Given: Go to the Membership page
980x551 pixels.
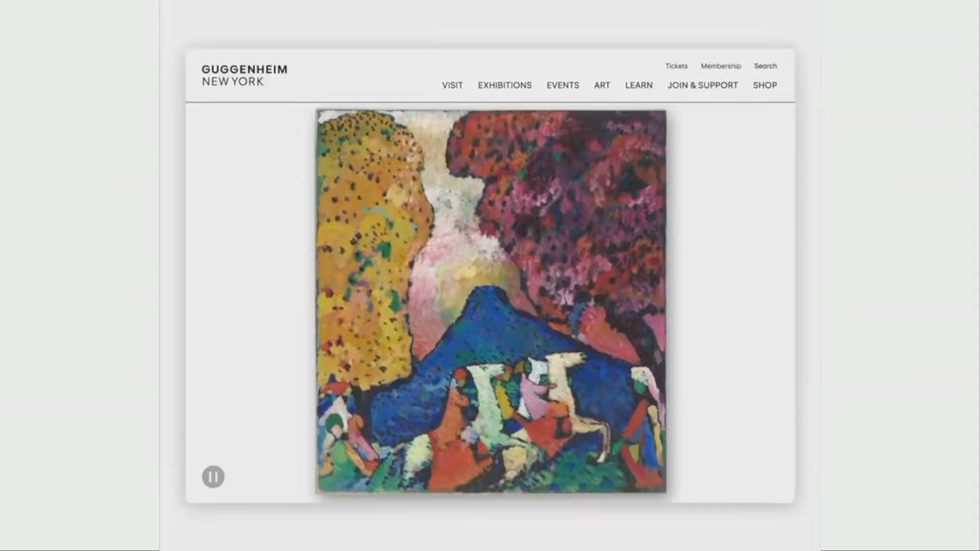Looking at the screenshot, I should [x=720, y=66].
